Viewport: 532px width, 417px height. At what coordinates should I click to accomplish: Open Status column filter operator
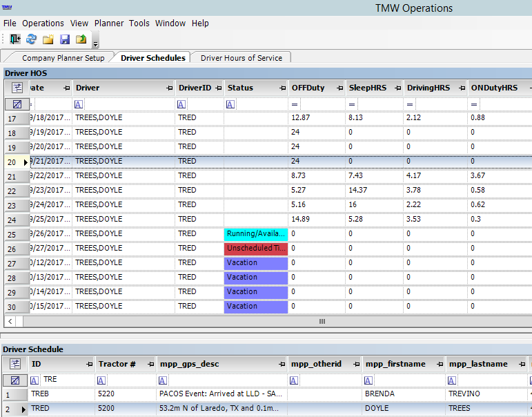[230, 104]
